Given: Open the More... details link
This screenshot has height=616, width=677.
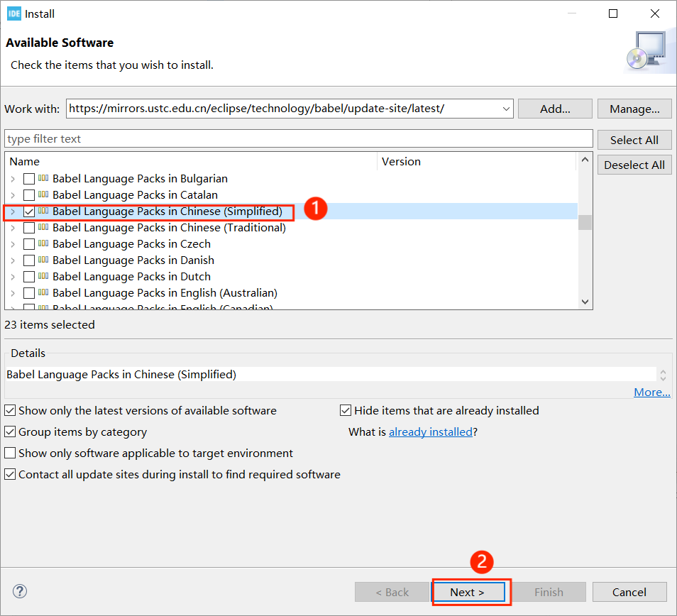Looking at the screenshot, I should tap(652, 392).
